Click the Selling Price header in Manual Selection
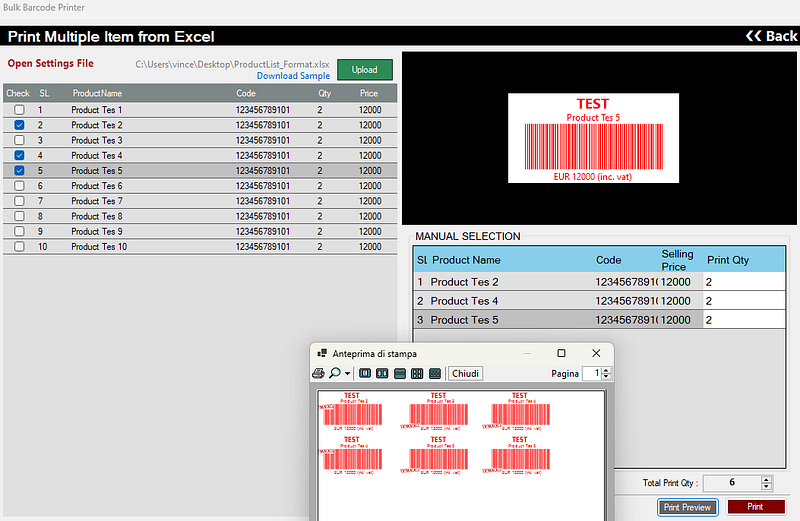Image resolution: width=800 pixels, height=521 pixels. point(677,260)
